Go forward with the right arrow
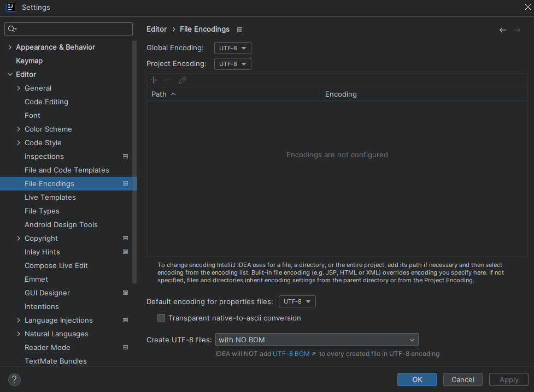 click(517, 30)
